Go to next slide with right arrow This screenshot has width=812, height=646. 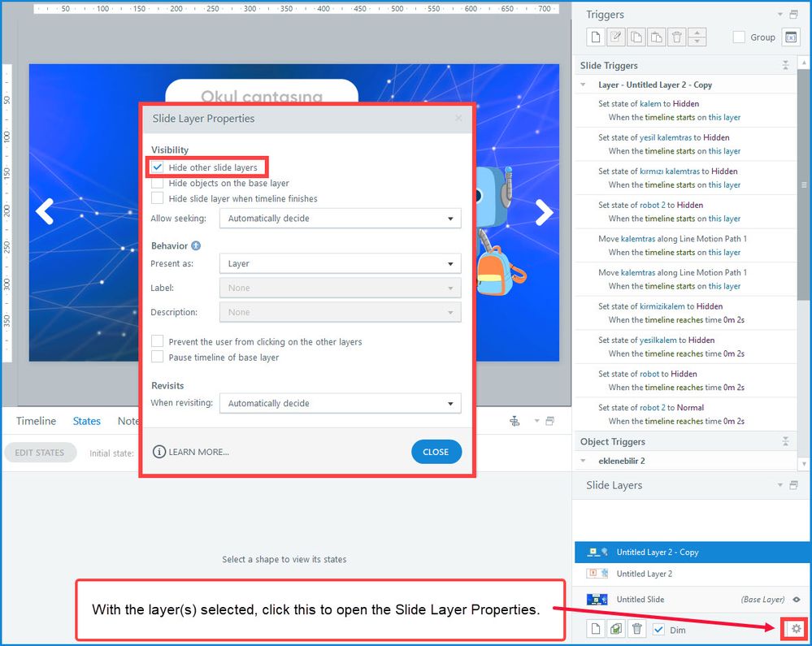tap(544, 212)
